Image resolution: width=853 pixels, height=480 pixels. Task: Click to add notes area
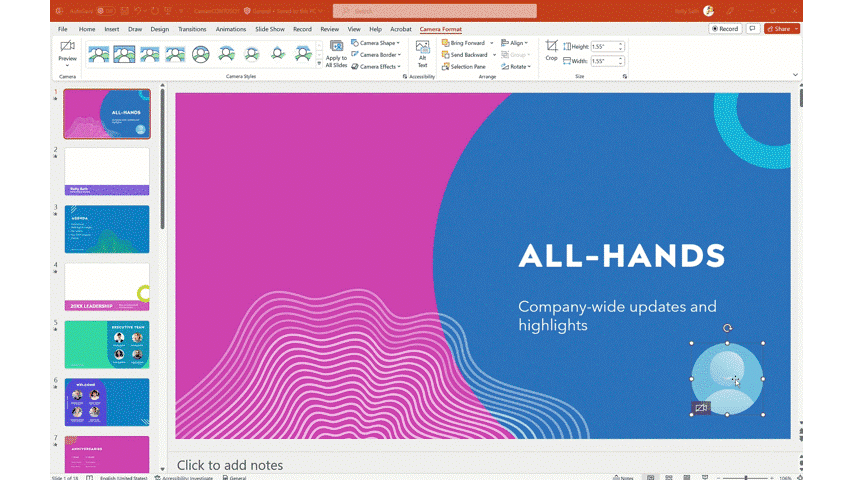tap(230, 465)
